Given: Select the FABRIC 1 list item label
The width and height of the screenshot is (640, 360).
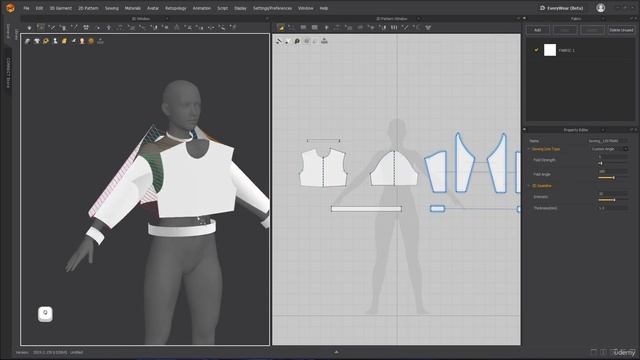Looking at the screenshot, I should tap(567, 50).
